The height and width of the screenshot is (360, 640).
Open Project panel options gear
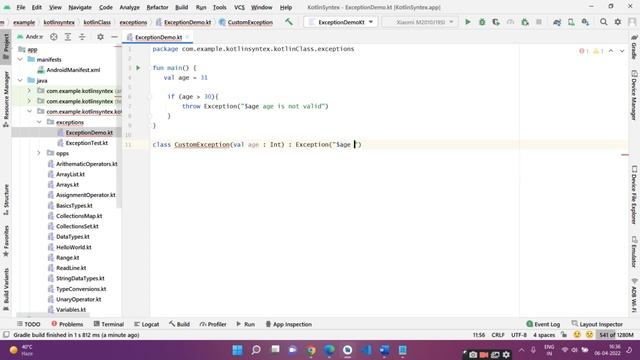100,37
